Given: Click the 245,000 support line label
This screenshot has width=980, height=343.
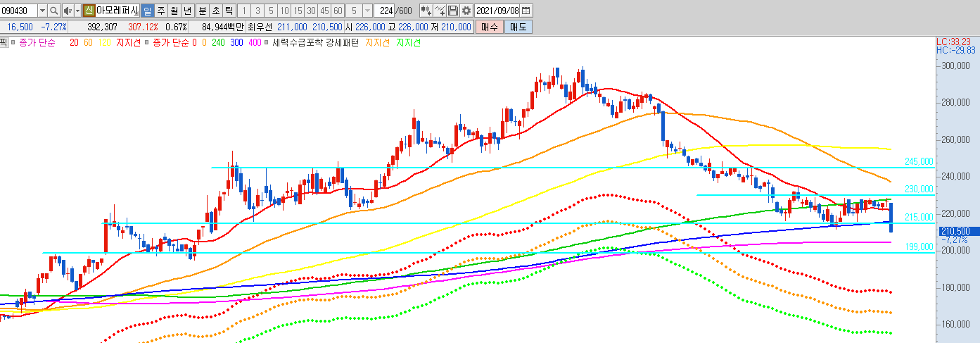Looking at the screenshot, I should coord(919,161).
